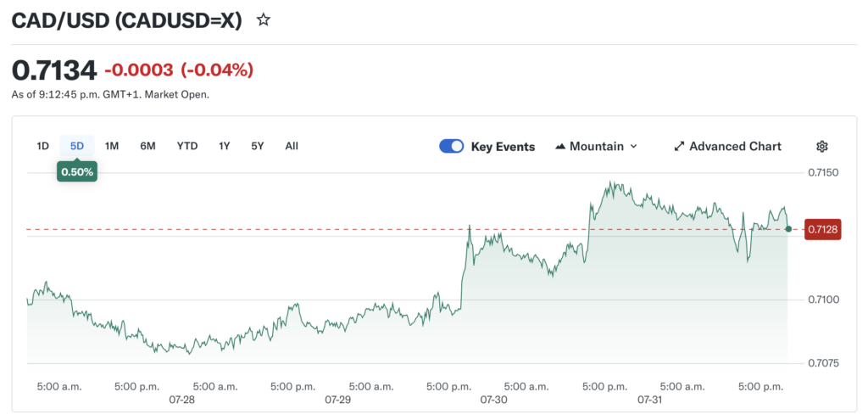Switch to the 6M range
Image resolution: width=868 pixels, height=420 pixels.
click(x=147, y=146)
